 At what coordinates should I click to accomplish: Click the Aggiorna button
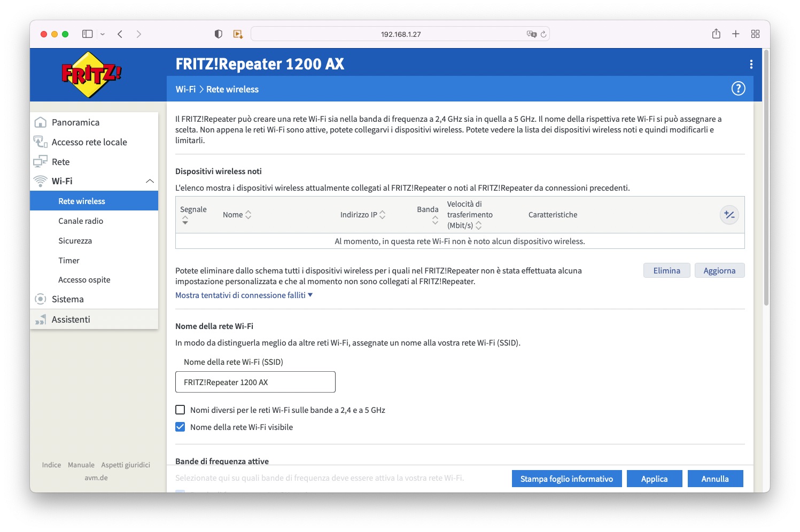[x=719, y=270]
